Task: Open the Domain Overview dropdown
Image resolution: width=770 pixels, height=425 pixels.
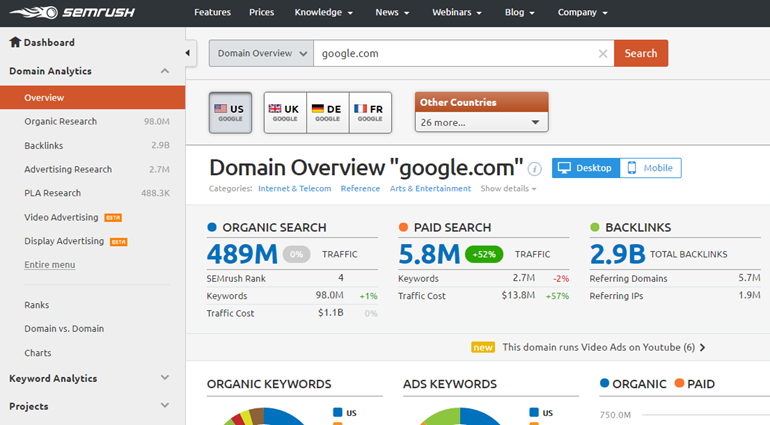Action: (x=261, y=54)
